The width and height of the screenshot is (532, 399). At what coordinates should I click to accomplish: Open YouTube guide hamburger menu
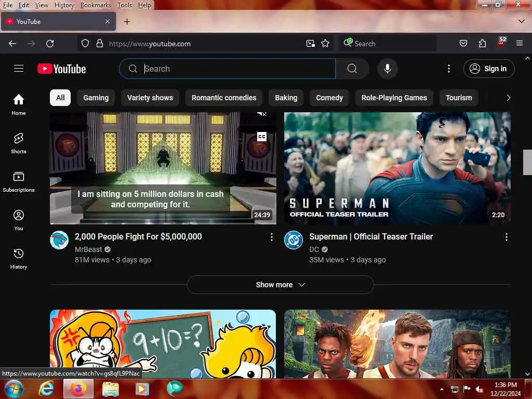tap(19, 69)
